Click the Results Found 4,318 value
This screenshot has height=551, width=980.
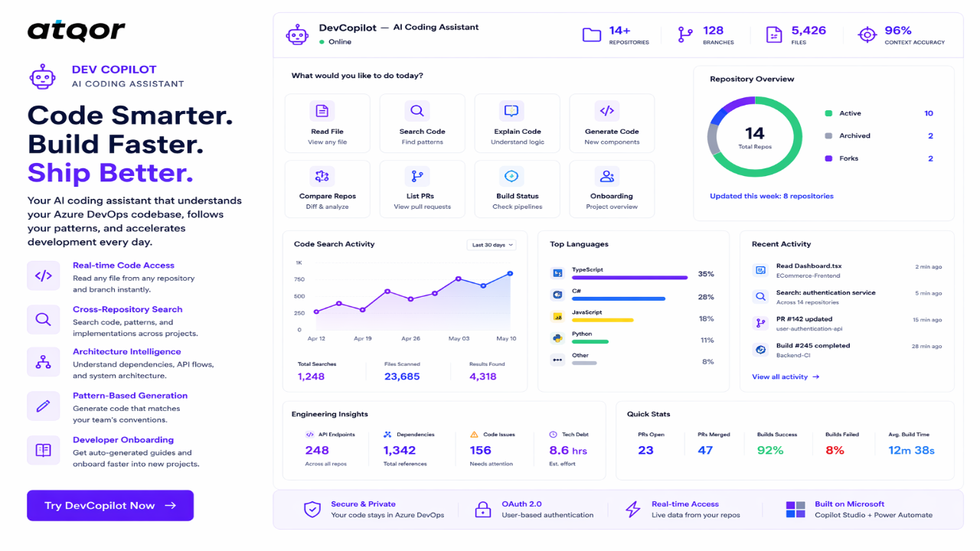click(x=483, y=377)
